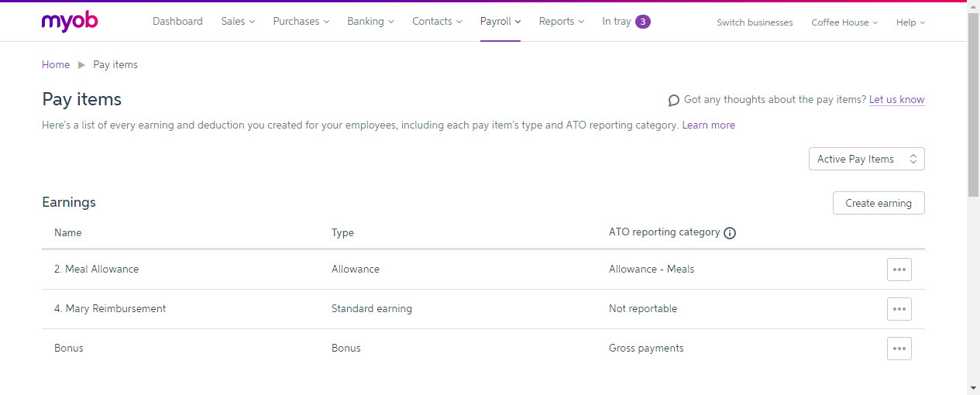Viewport: 980px width, 395px height.
Task: Open the Banking menu
Action: pyautogui.click(x=370, y=22)
